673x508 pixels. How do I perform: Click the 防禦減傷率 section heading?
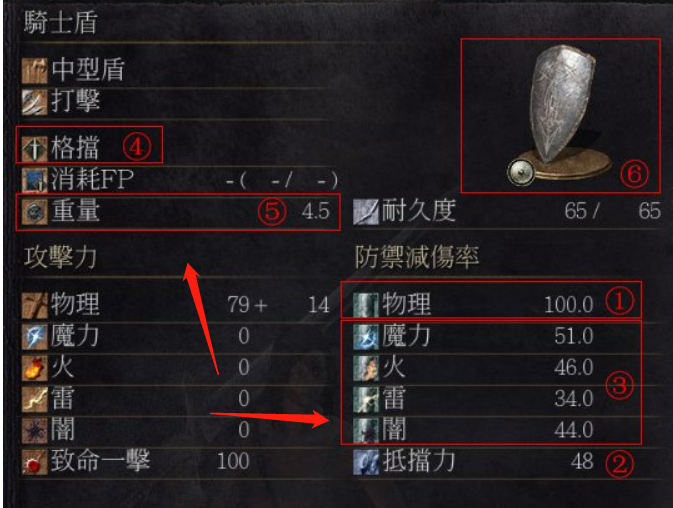click(x=417, y=257)
